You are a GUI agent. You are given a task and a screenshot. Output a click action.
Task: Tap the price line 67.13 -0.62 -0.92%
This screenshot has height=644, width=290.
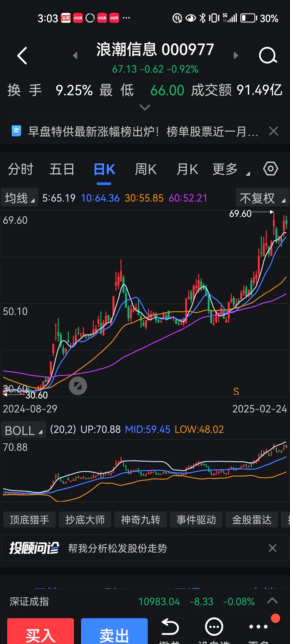[155, 69]
